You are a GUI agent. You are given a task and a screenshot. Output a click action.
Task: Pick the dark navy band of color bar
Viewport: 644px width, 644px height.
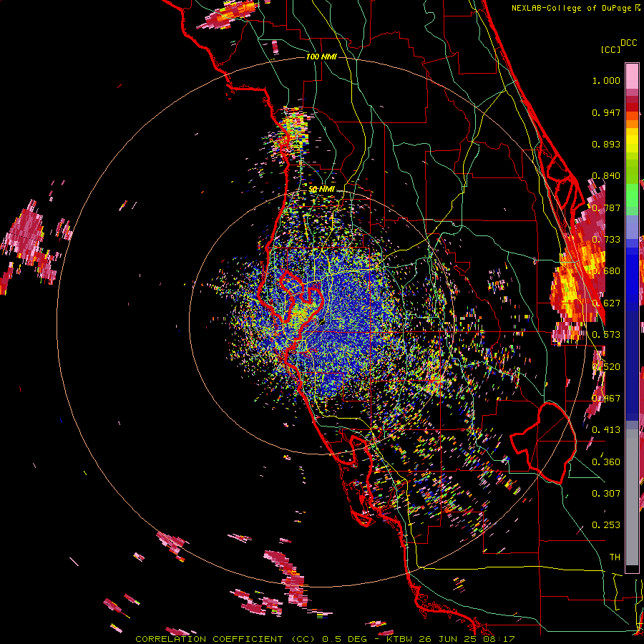[632, 361]
